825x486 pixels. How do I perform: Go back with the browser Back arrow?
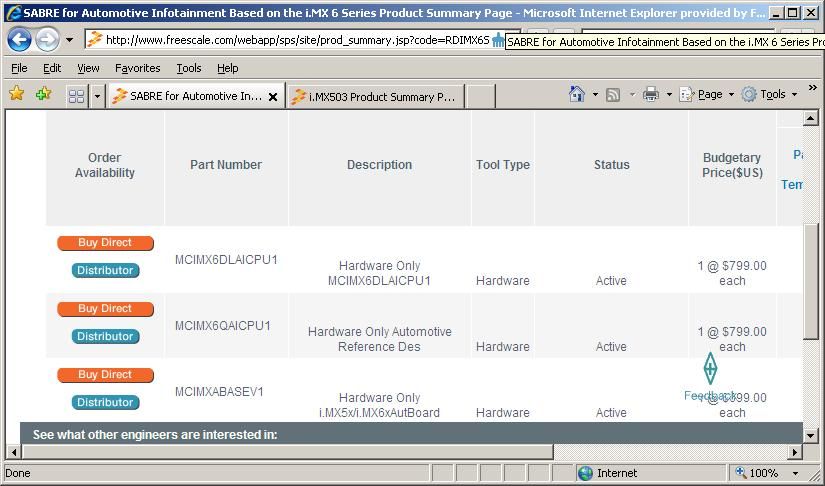(19, 40)
